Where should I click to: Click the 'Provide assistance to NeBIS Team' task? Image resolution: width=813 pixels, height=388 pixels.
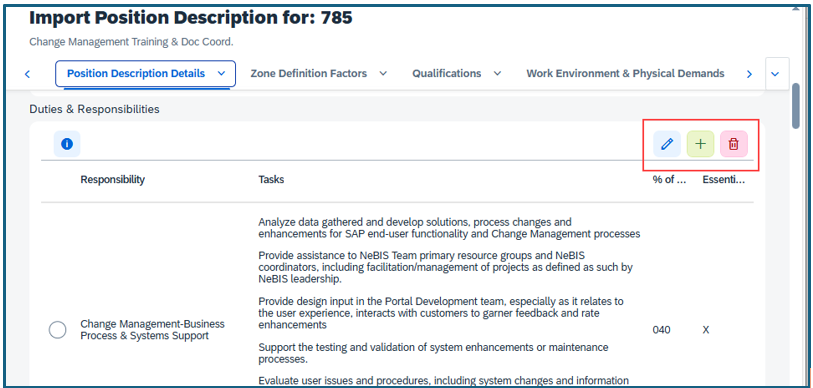click(445, 267)
